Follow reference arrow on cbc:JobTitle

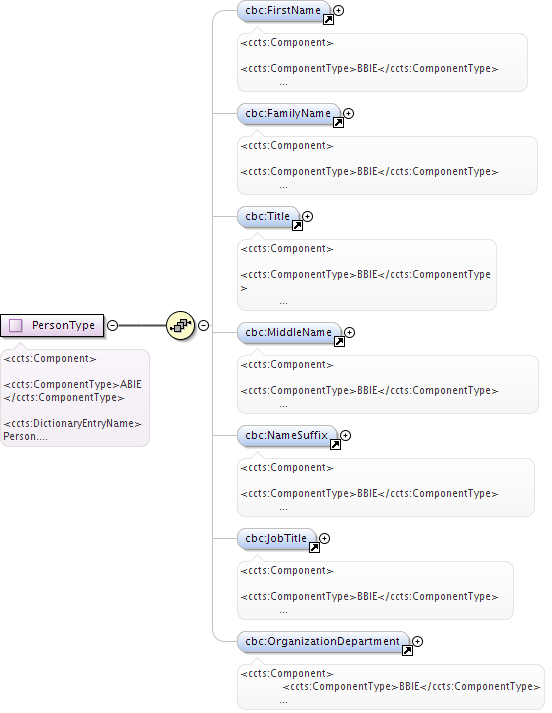[x=314, y=547]
